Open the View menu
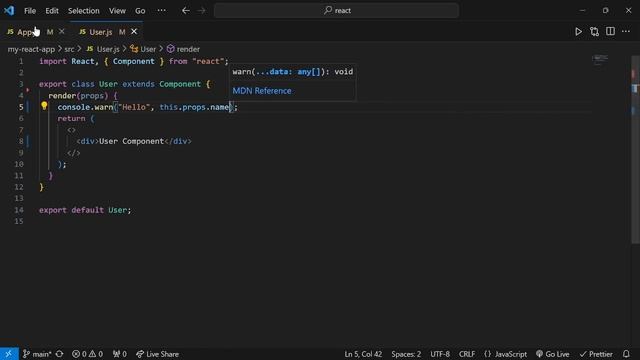 117,11
